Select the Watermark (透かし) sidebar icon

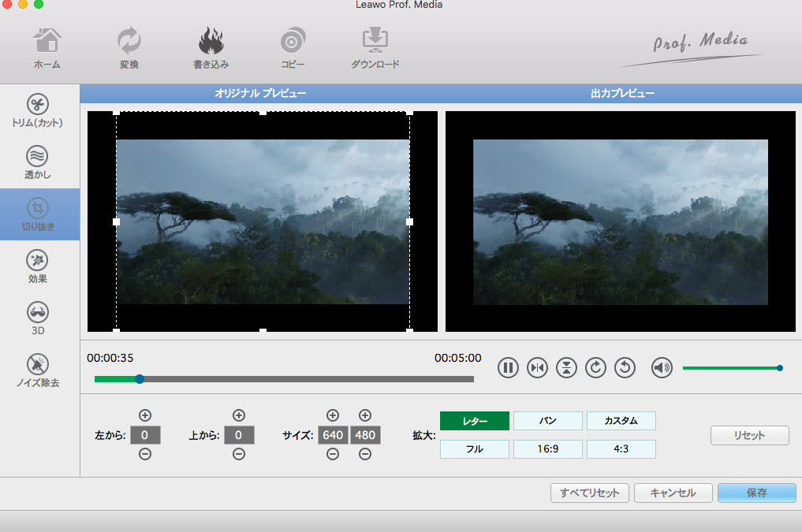[x=38, y=155]
